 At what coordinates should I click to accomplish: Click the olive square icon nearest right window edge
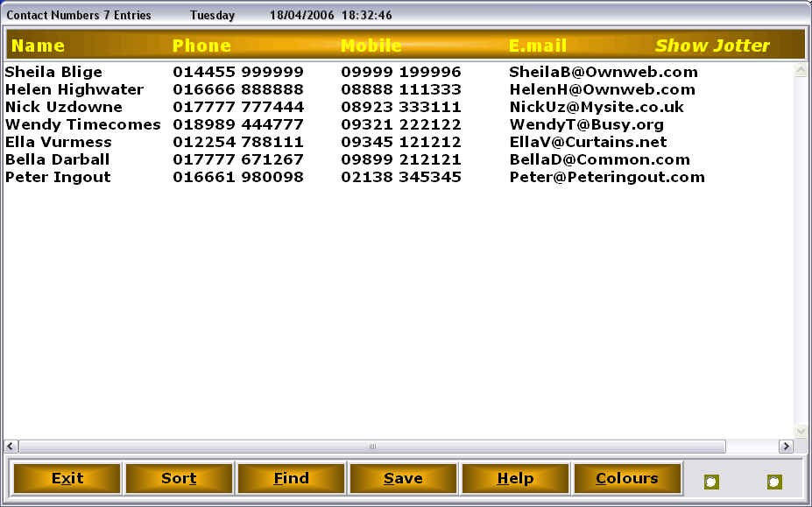pyautogui.click(x=774, y=482)
